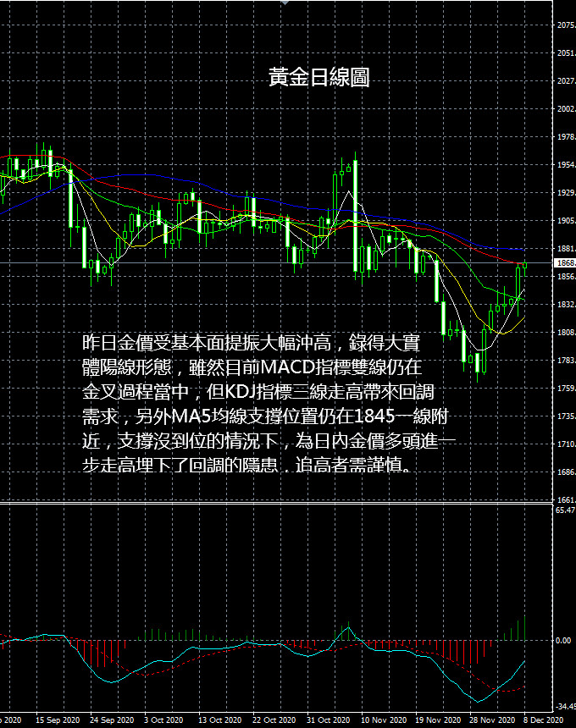Select the 15 Sep 2020 date label
This screenshot has width=576, height=728.
[57, 720]
